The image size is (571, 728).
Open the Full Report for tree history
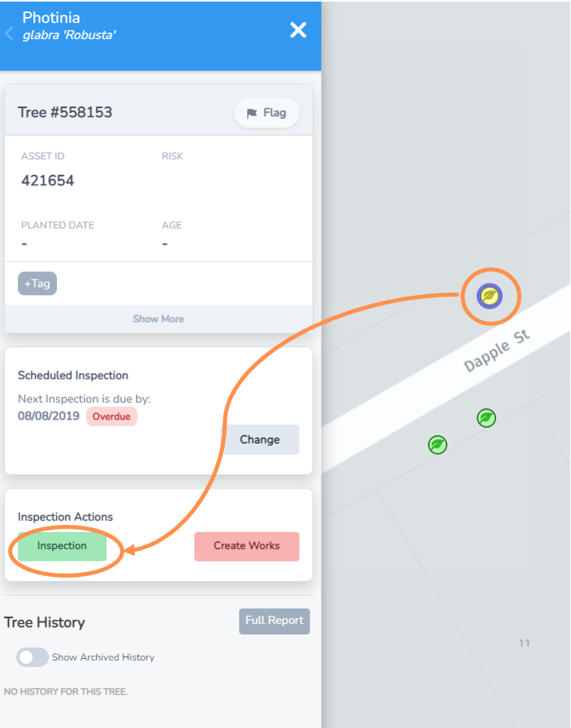tap(275, 621)
